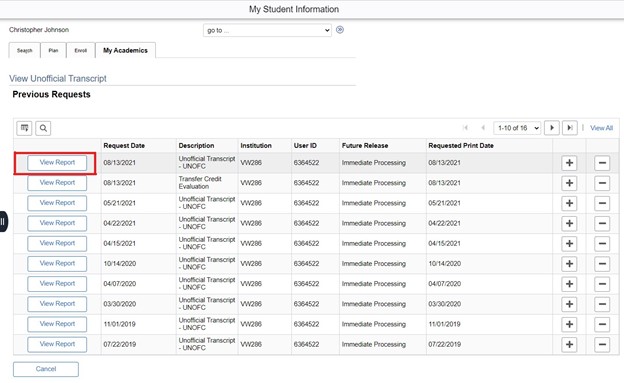This screenshot has height=383, width=624.
Task: Add row after the 04/15/2021 request
Action: pos(569,244)
